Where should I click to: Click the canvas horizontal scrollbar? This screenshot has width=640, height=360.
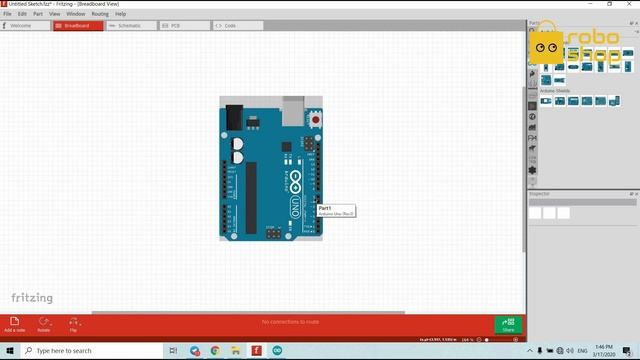tap(248, 313)
